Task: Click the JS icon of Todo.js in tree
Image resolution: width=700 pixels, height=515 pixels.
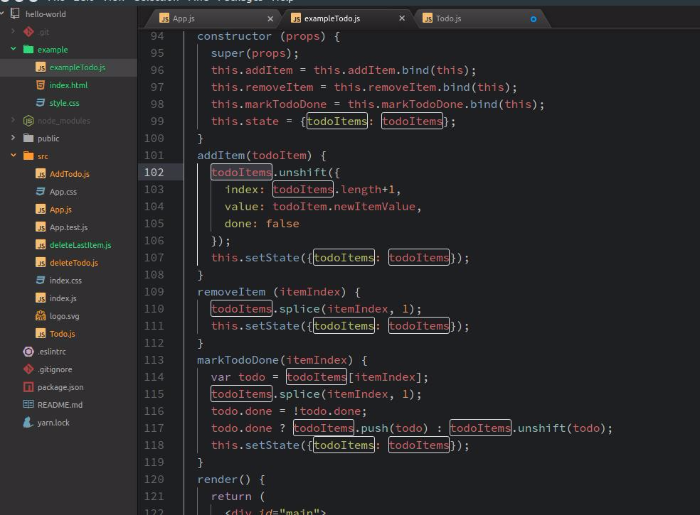Action: tap(41, 334)
